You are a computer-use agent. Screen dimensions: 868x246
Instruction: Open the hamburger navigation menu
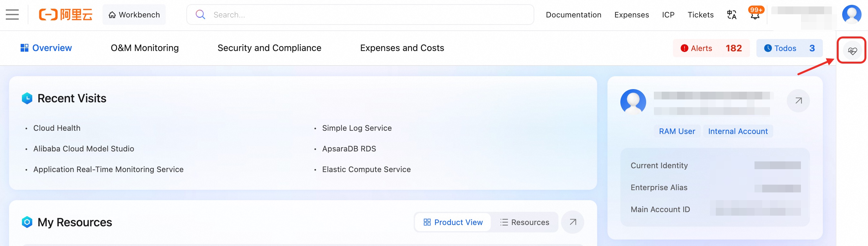(12, 15)
